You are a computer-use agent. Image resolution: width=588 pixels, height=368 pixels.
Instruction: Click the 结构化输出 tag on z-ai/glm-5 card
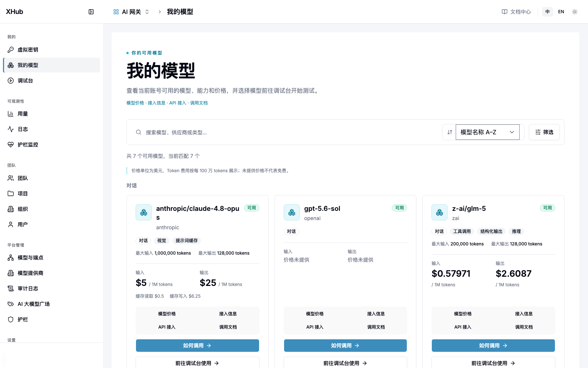coord(491,231)
